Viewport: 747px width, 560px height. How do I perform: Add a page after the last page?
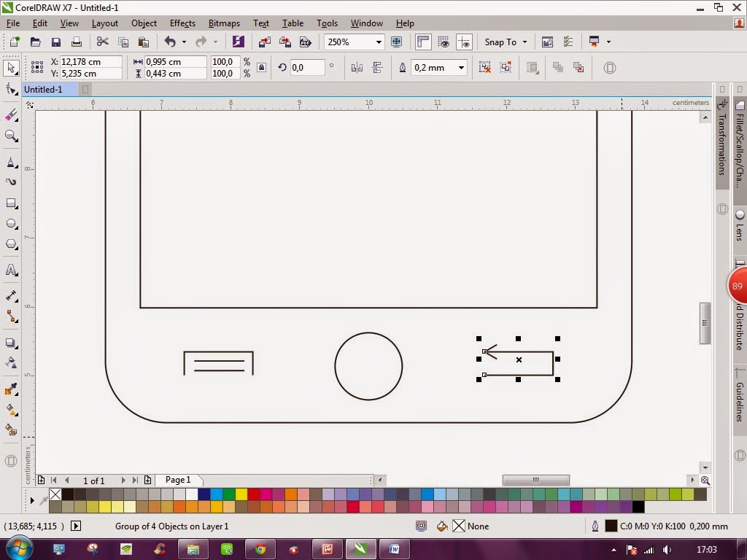(147, 481)
